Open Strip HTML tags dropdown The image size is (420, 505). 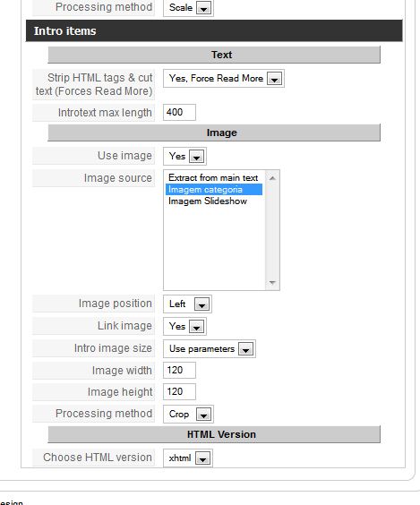tap(224, 78)
